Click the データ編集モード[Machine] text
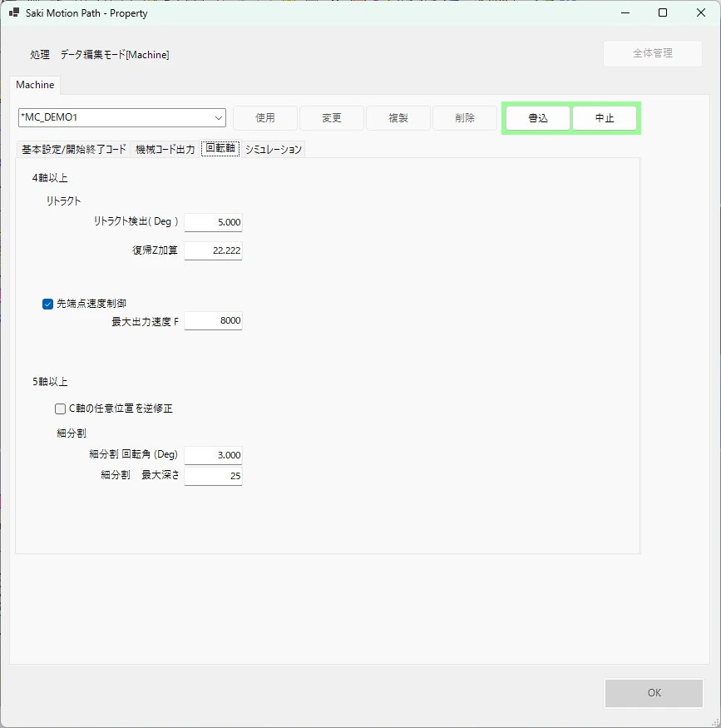 tap(115, 55)
